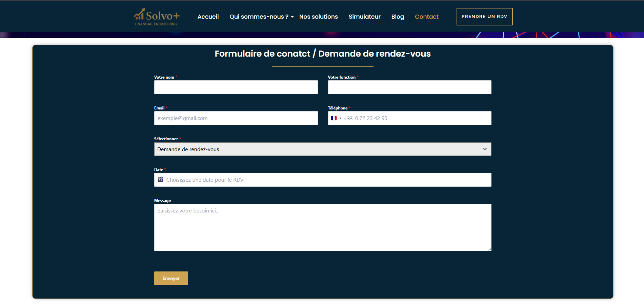Click the calendar icon in the Date field

point(160,180)
